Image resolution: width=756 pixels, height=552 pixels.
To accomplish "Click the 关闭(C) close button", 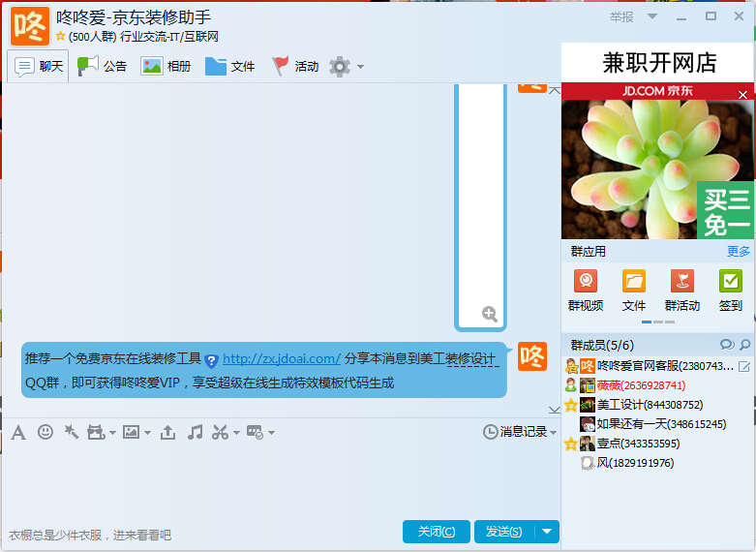I will 437,532.
